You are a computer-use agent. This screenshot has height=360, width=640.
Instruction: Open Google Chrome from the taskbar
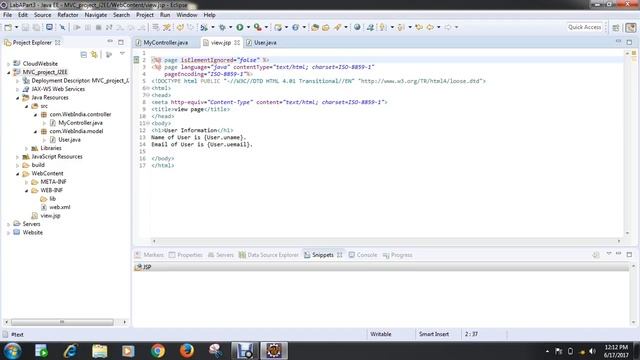tap(158, 351)
